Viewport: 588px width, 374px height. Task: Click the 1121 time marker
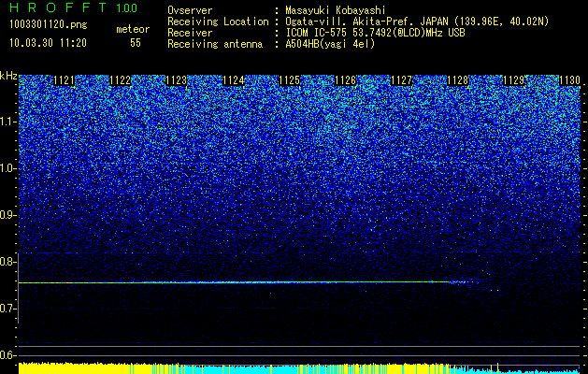pyautogui.click(x=64, y=80)
